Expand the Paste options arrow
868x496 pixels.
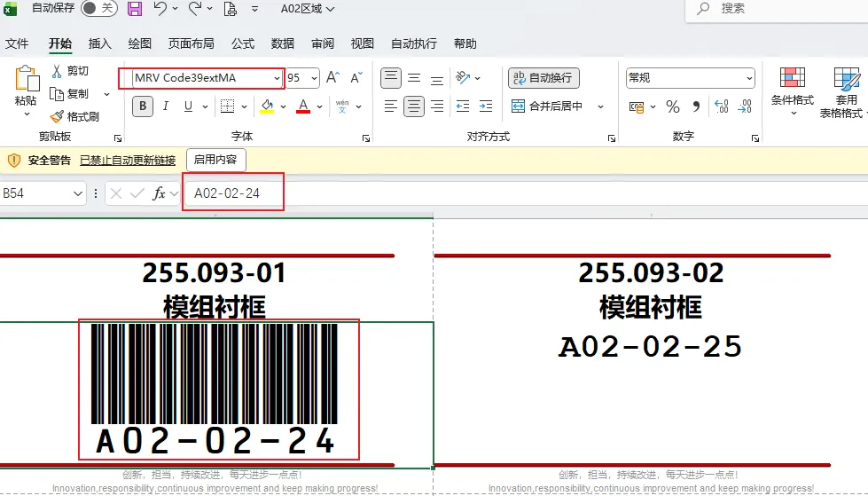point(27,114)
